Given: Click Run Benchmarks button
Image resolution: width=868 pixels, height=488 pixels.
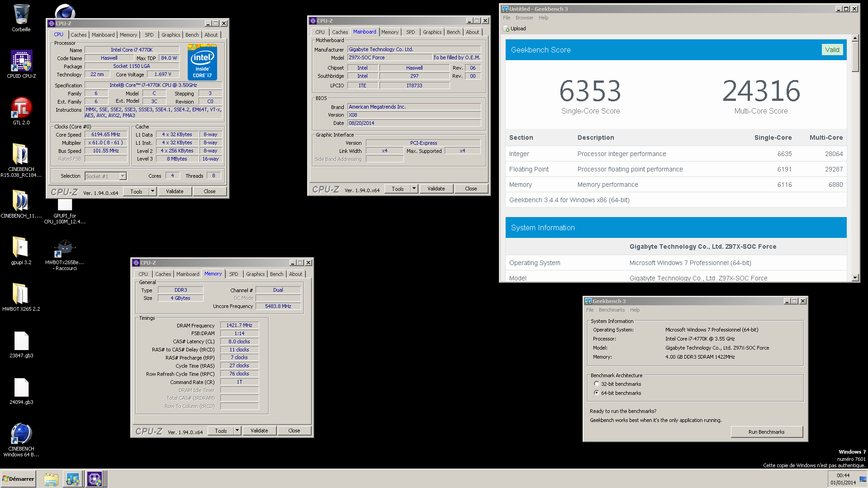Looking at the screenshot, I should pyautogui.click(x=766, y=432).
